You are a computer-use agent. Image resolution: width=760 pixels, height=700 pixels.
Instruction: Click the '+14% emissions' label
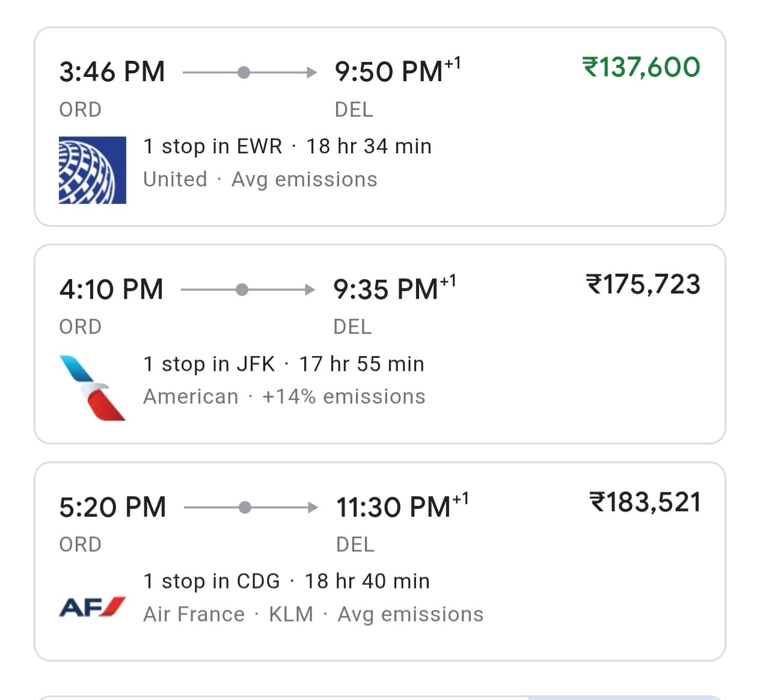click(x=343, y=397)
